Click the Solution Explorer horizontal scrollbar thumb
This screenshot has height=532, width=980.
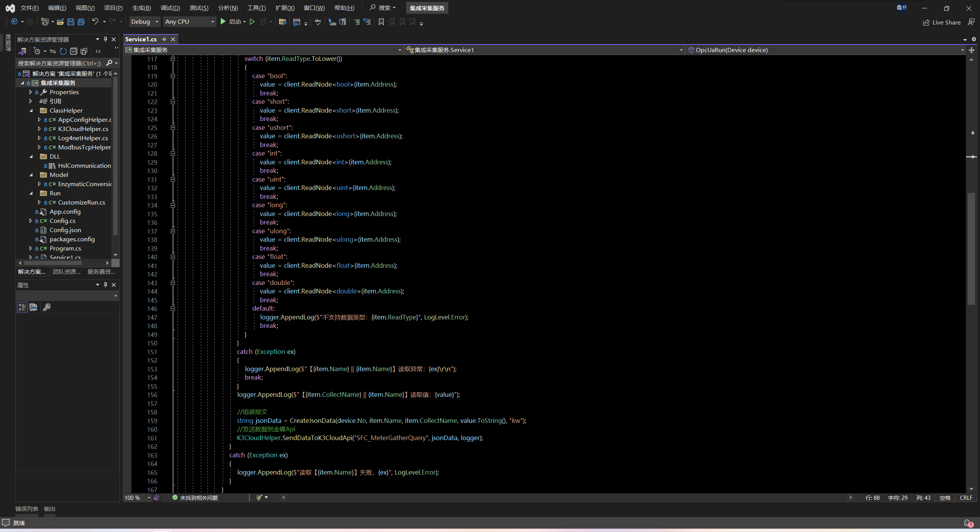pos(53,263)
